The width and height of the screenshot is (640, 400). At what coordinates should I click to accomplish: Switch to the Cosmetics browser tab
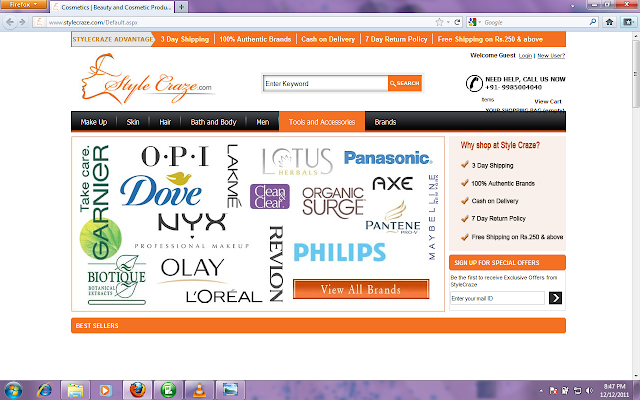[112, 7]
